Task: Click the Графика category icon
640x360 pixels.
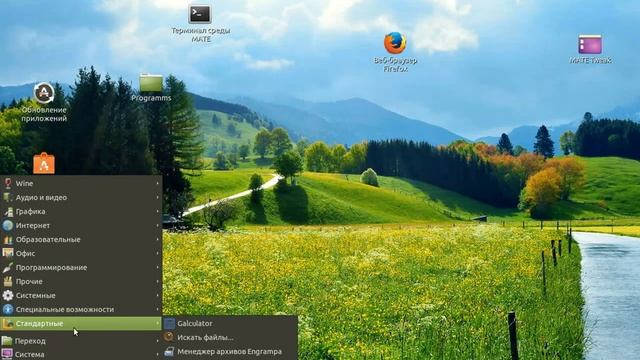Action: pyautogui.click(x=8, y=211)
